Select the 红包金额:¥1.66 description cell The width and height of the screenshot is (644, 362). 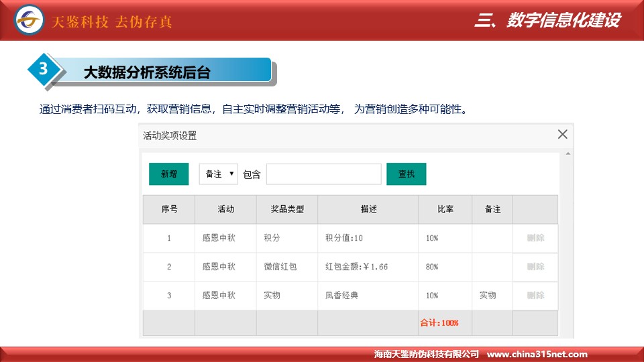pyautogui.click(x=356, y=267)
